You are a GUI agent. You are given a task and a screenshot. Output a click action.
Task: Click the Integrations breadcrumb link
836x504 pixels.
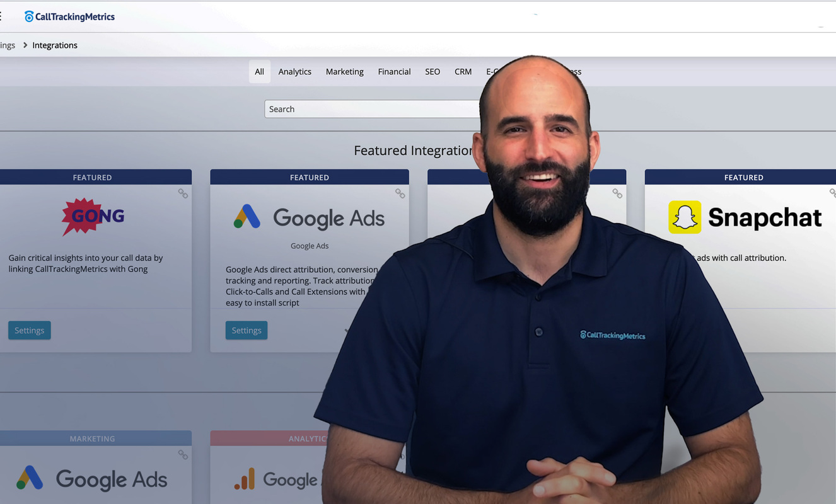(55, 45)
